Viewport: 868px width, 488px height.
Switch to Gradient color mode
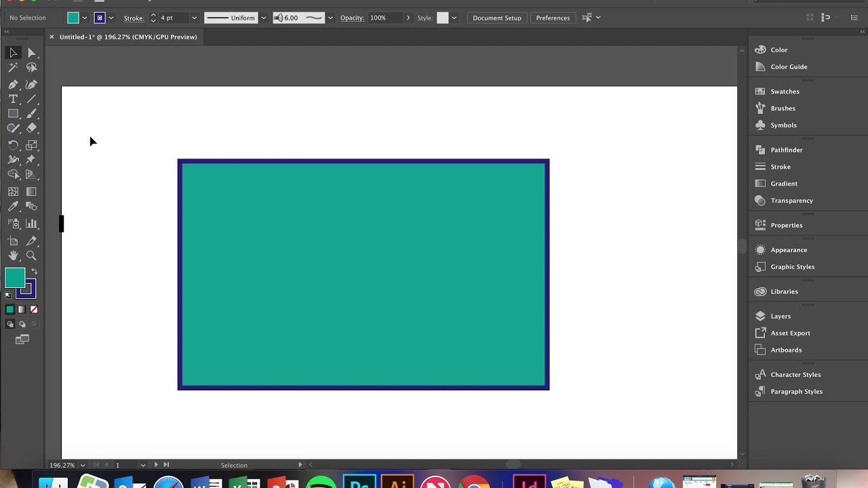(22, 309)
